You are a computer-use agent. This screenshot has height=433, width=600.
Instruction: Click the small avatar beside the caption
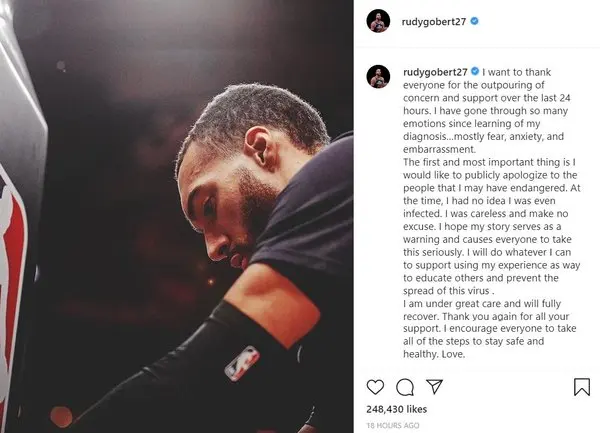coord(378,77)
